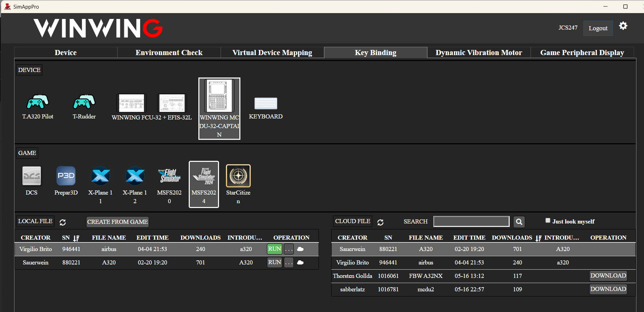Download the mcdu2 cloud file
Image resolution: width=644 pixels, height=312 pixels.
point(608,289)
